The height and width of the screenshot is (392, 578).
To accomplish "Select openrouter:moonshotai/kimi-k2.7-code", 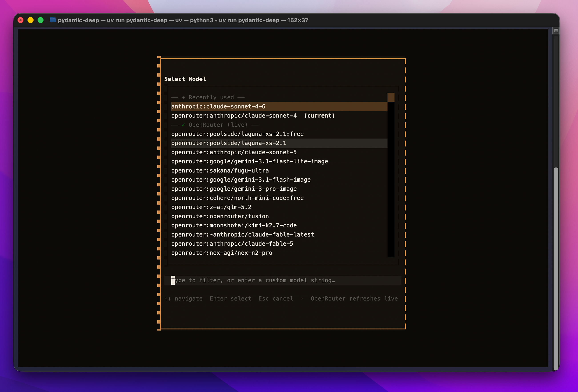I will [x=279, y=225].
